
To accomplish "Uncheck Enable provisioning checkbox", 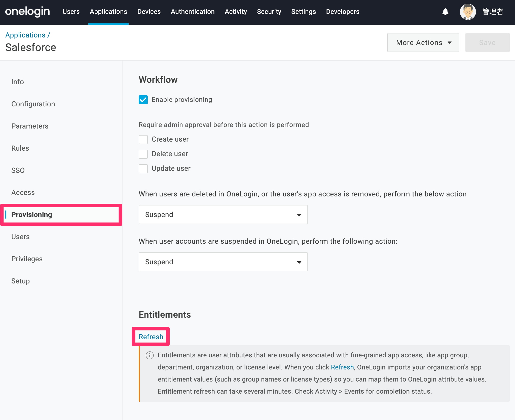I will tap(143, 100).
